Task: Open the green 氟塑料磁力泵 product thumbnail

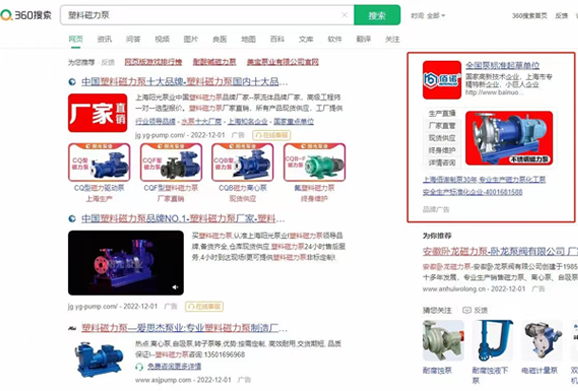Action: point(314,163)
